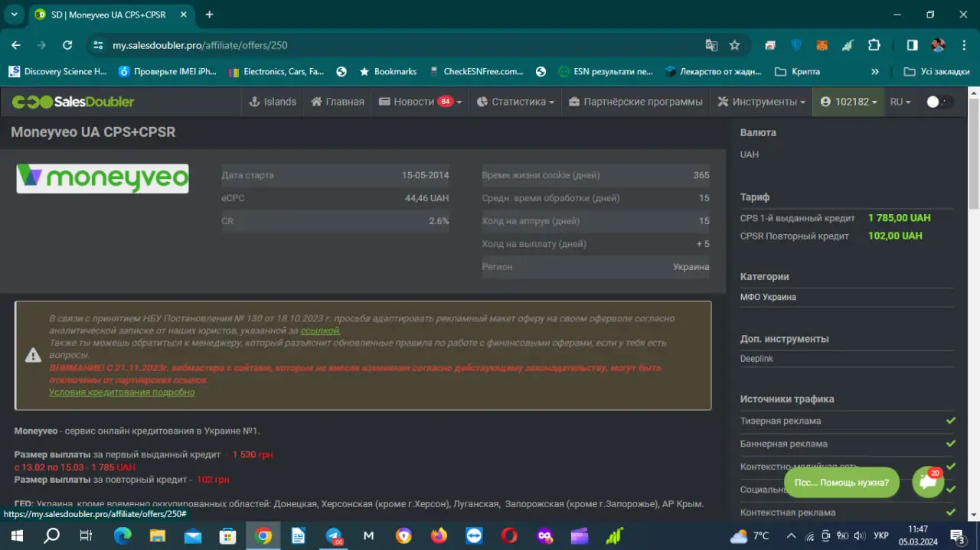Open the 'Electronics, Cars, Fa...' bookmark
980x550 pixels.
pos(276,71)
